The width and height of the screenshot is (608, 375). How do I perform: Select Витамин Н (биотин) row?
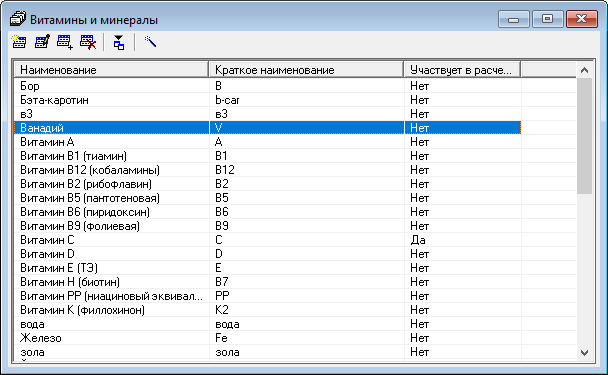point(268,282)
